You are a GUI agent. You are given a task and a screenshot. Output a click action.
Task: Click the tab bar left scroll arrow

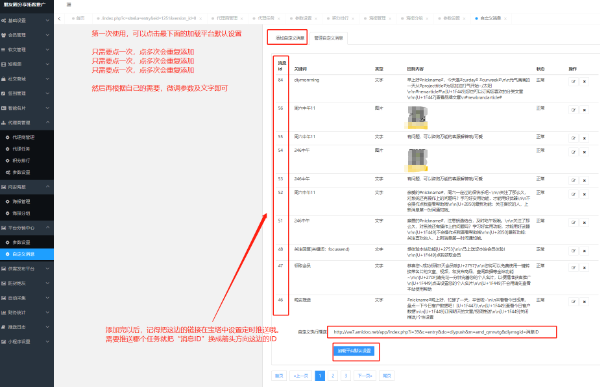point(59,18)
